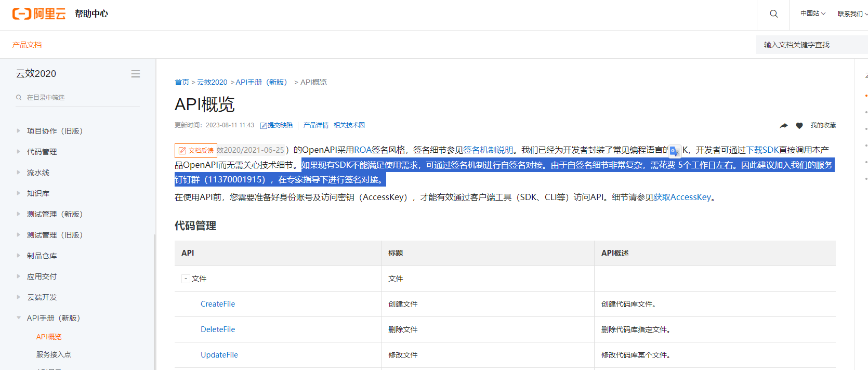The image size is (868, 370).
Task: Open the 相关技术圈 link
Action: pyautogui.click(x=349, y=125)
